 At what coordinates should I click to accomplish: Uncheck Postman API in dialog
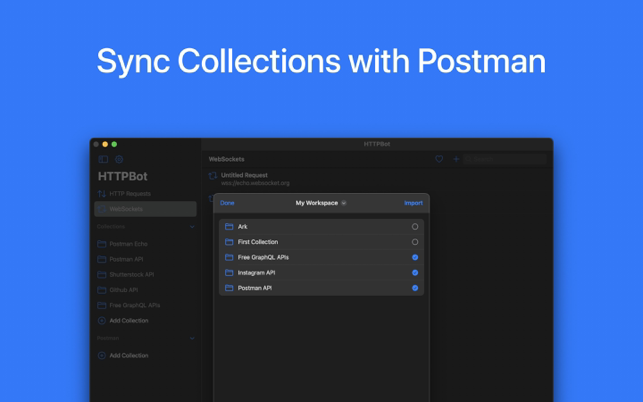coord(415,288)
